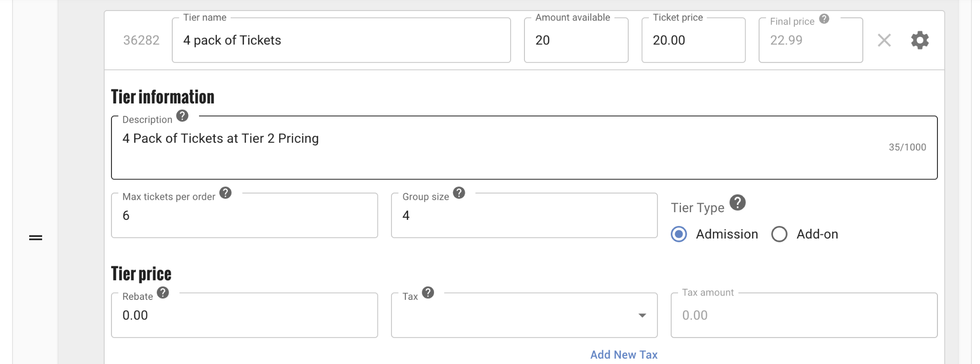The height and width of the screenshot is (364, 980).
Task: Click the Tier Type help icon
Action: [737, 203]
